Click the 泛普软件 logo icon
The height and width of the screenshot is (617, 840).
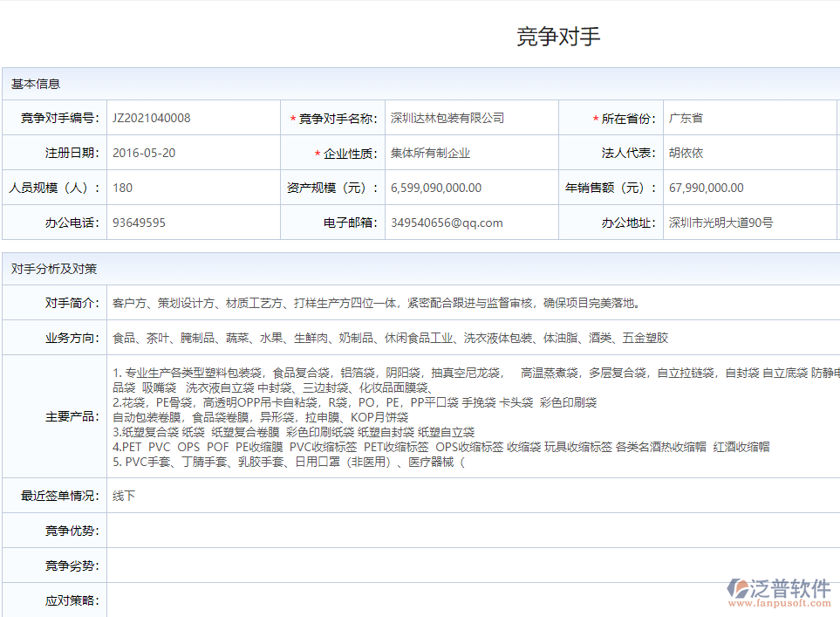click(x=738, y=587)
